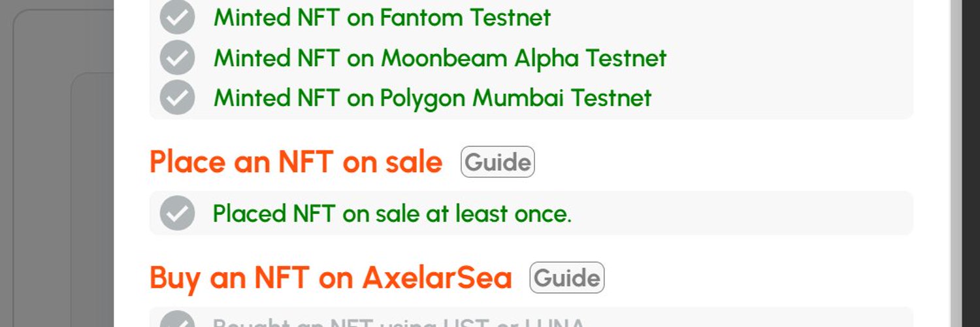
Task: Click the dimmed area right of the modal
Action: pyautogui.click(x=956, y=163)
